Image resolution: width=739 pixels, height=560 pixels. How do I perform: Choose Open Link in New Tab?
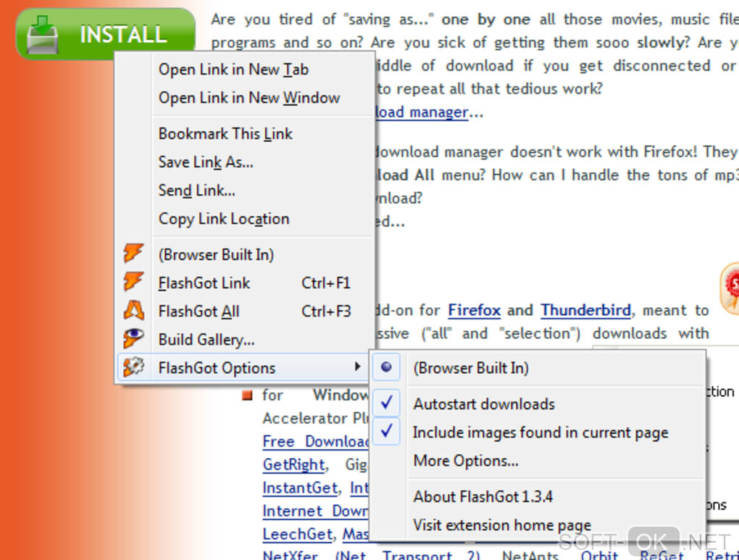pyautogui.click(x=233, y=70)
